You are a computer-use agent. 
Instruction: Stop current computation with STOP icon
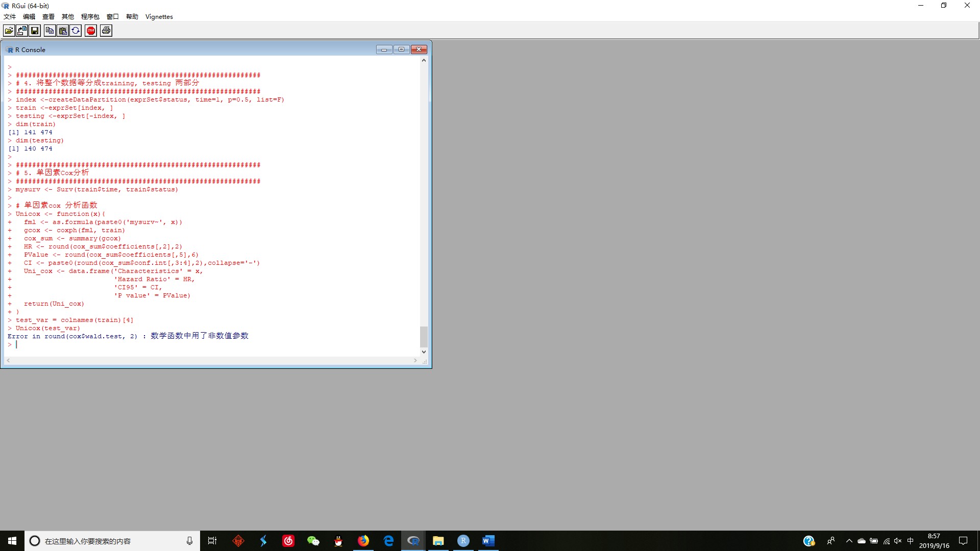click(91, 31)
